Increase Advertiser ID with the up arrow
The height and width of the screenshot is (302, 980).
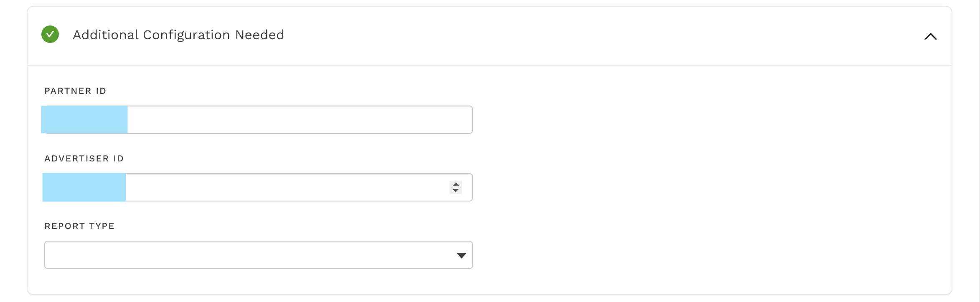click(x=456, y=184)
